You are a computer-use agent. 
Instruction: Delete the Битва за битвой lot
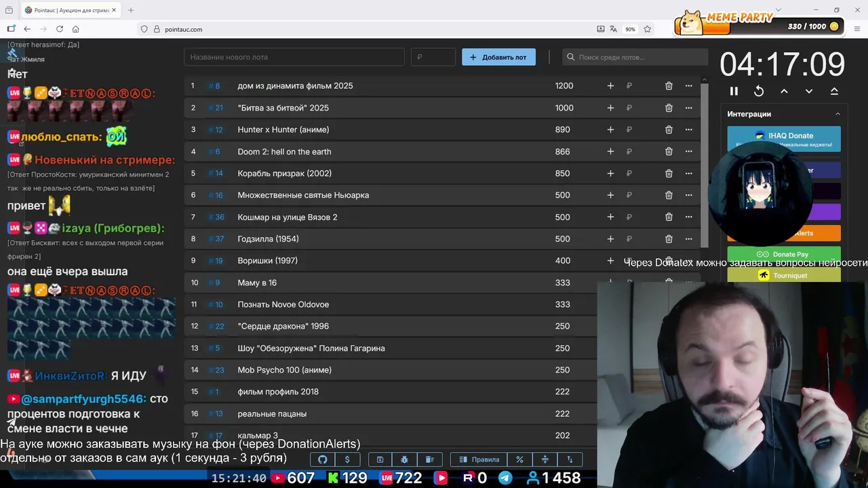tap(669, 108)
